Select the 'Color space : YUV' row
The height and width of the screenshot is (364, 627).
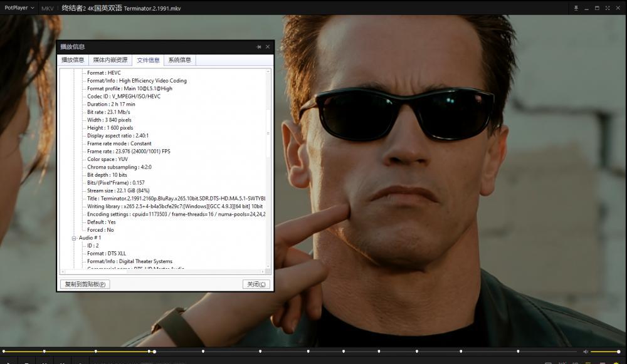(107, 159)
